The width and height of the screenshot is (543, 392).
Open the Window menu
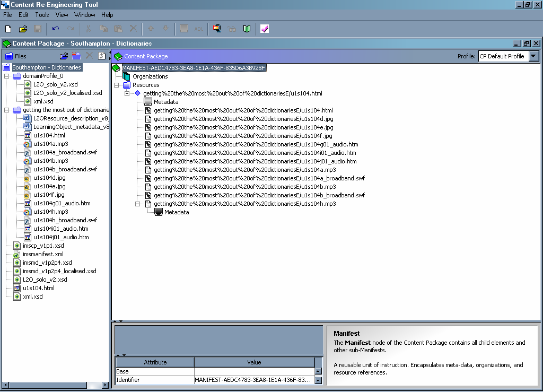(85, 15)
